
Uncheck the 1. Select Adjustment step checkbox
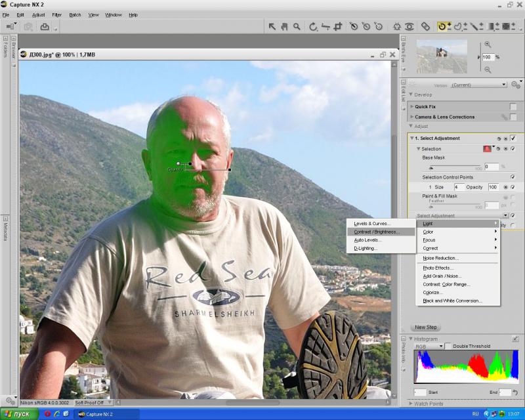point(513,138)
